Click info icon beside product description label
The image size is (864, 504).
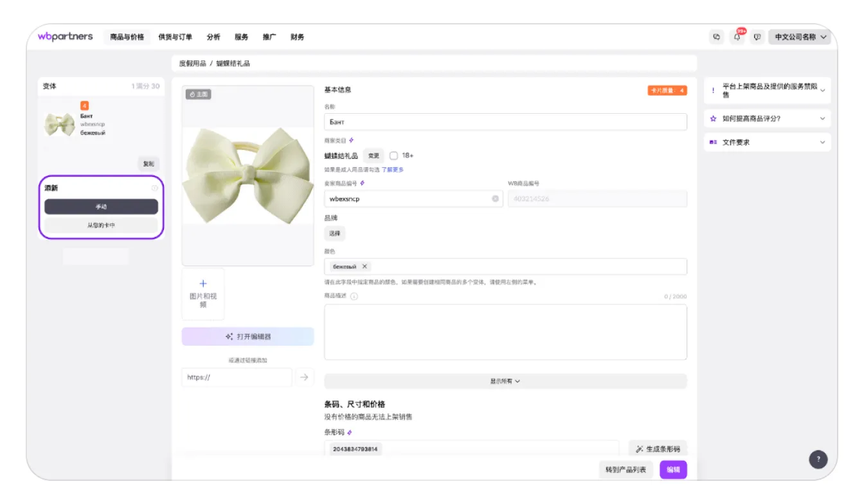click(x=354, y=296)
